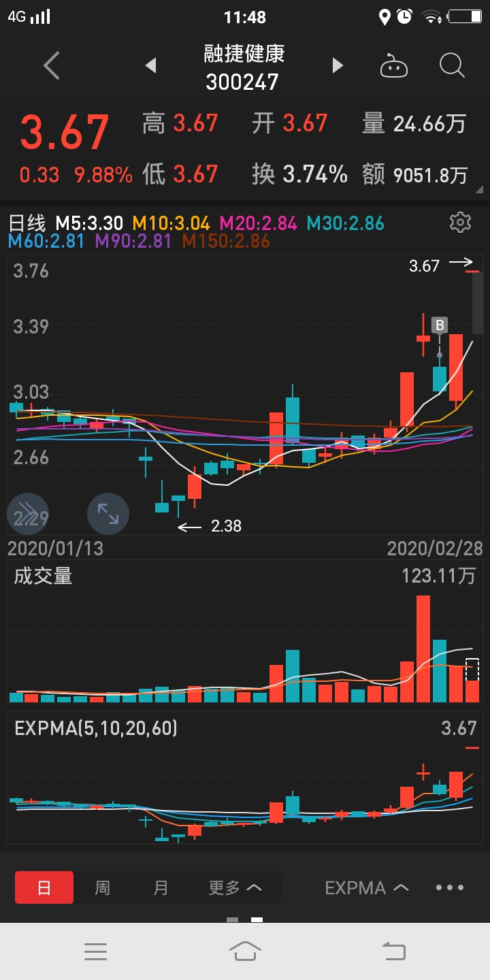Screen dimensions: 490x980
Task: Tap the 0.33 price change value
Action: coord(39,175)
